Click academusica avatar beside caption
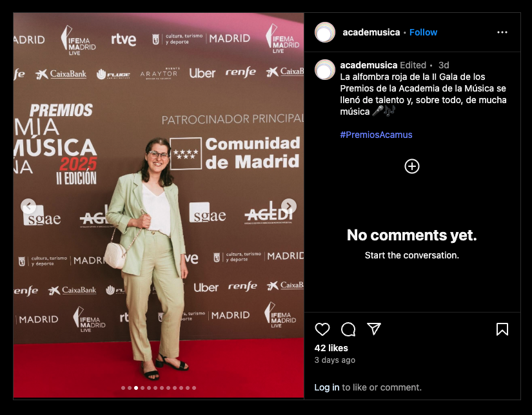This screenshot has width=532, height=415. point(325,70)
